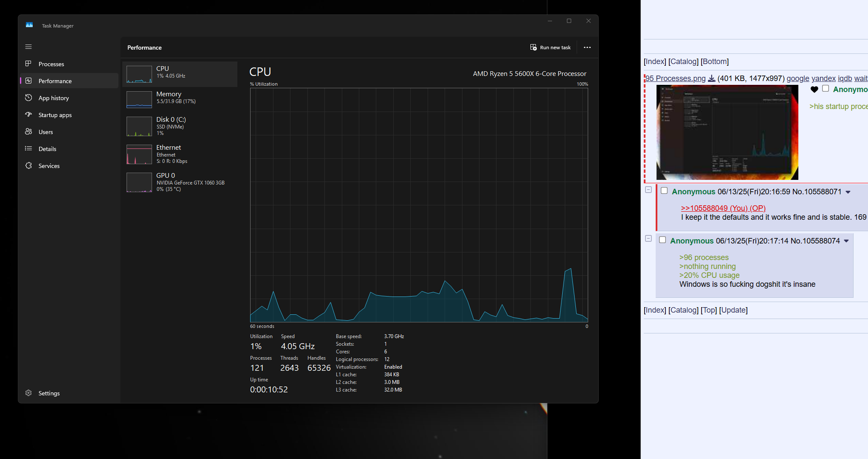Search image with google link
The width and height of the screenshot is (868, 459).
798,78
